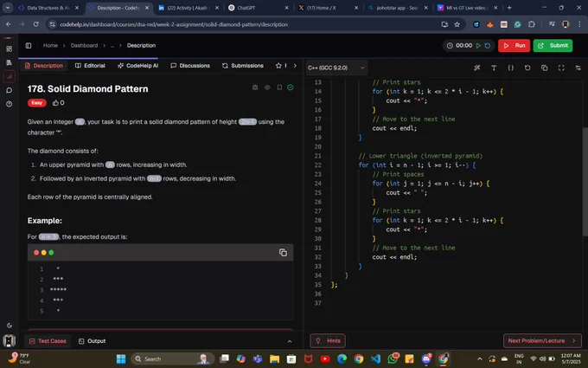Open the document icon in left sidebar
Image resolution: width=588 pixels, height=368 pixels.
point(9,62)
